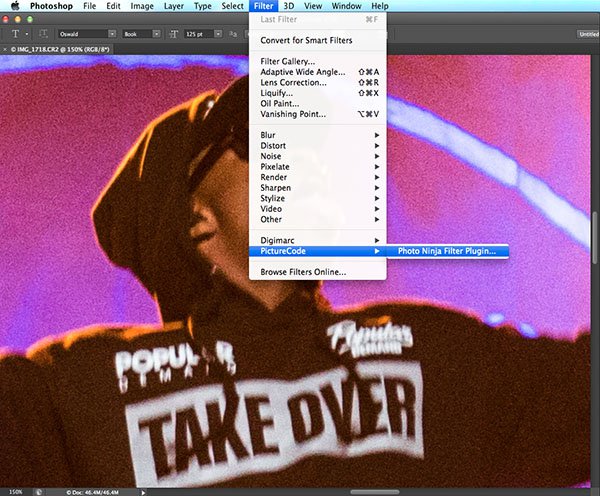
Task: Open the Image menu
Action: coord(142,6)
